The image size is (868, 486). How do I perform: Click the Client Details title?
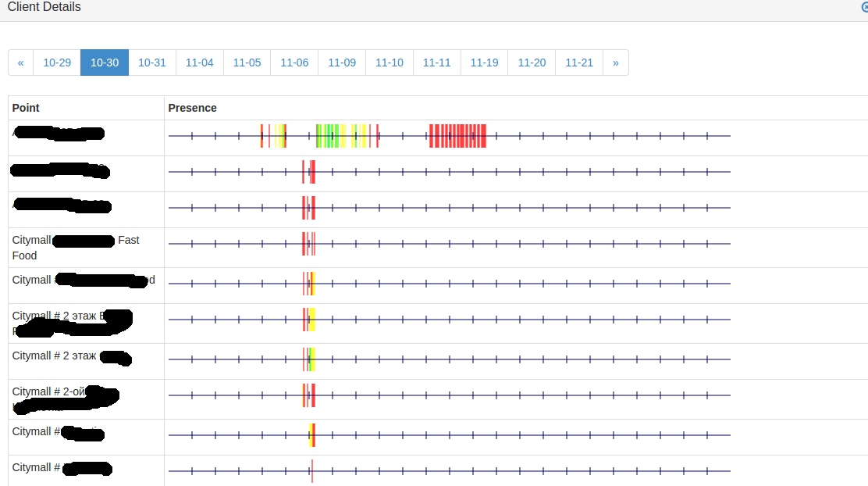44,7
